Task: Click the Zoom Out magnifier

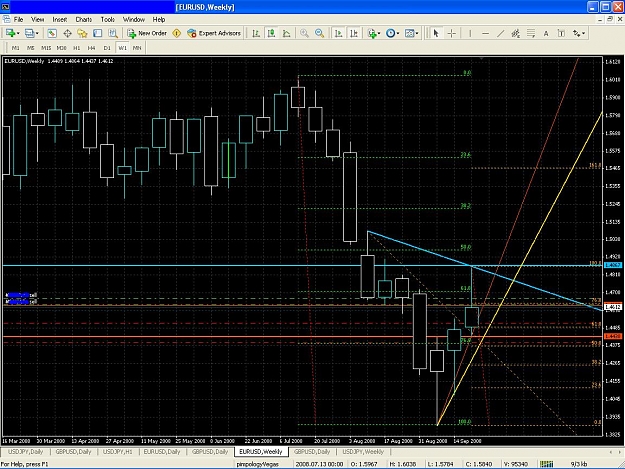Action: point(319,33)
